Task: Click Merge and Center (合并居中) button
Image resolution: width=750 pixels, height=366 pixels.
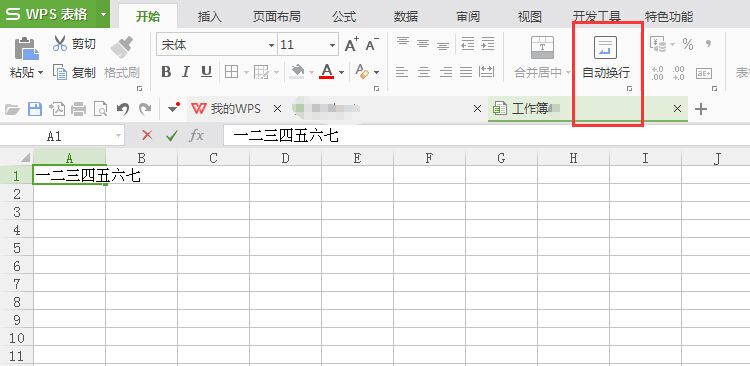Action: click(542, 57)
